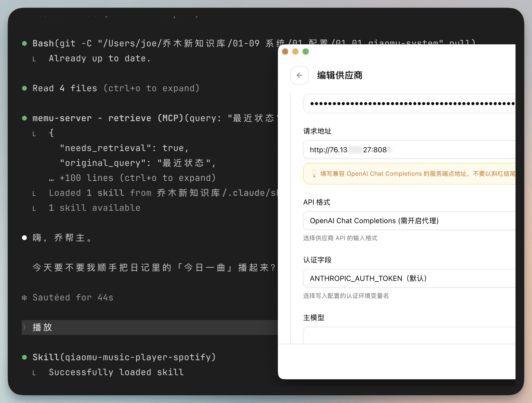Image resolution: width=532 pixels, height=403 pixels.
Task: Click green bullet beside Read 4 files
Action: pos(24,88)
